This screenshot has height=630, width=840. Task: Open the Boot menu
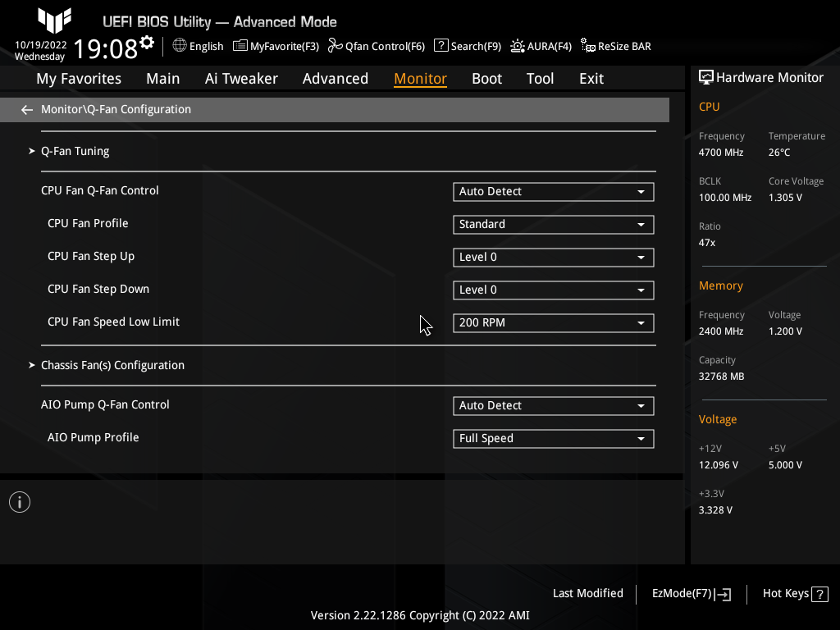click(x=486, y=78)
